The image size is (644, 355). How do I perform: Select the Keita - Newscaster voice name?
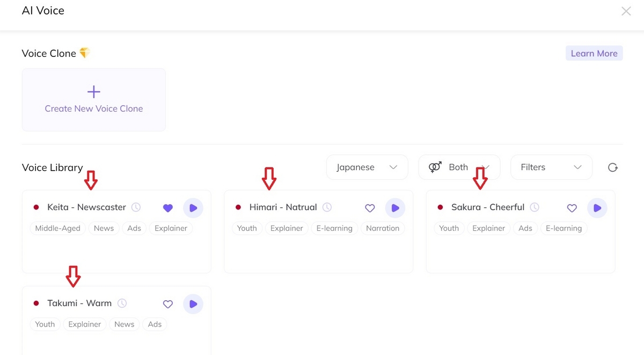pos(86,207)
